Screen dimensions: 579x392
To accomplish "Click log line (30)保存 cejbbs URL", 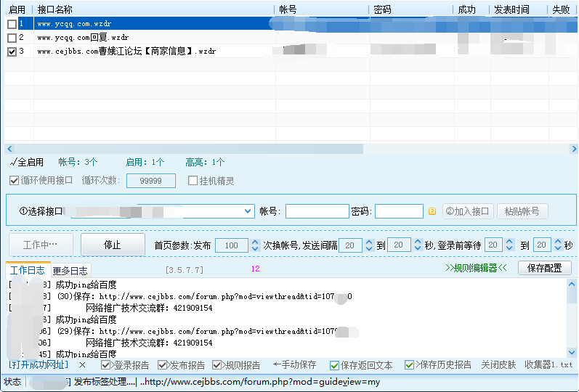I will (x=205, y=296).
